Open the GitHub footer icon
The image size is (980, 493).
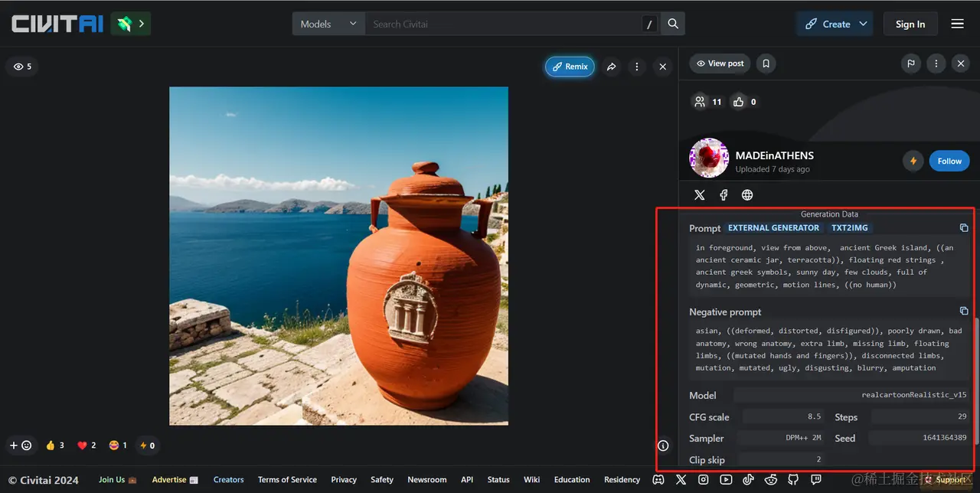coord(793,480)
